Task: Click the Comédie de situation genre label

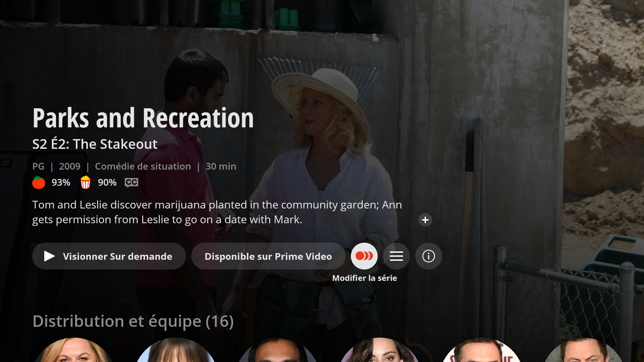Action: pos(143,166)
